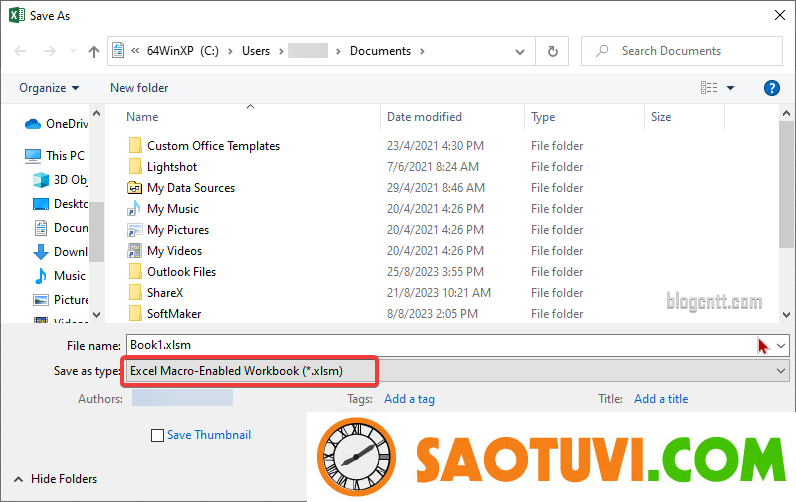Click the Back navigation arrow

pyautogui.click(x=19, y=51)
